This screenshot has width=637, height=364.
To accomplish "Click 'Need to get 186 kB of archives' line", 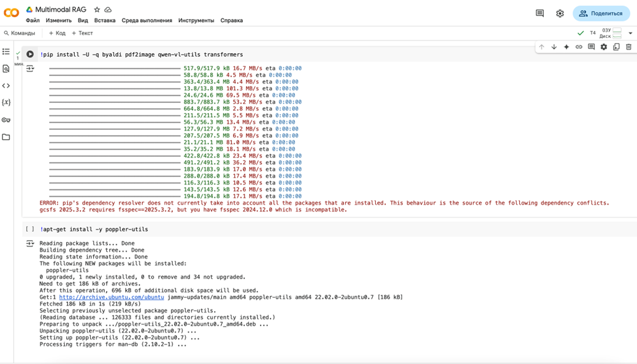I will (90, 284).
